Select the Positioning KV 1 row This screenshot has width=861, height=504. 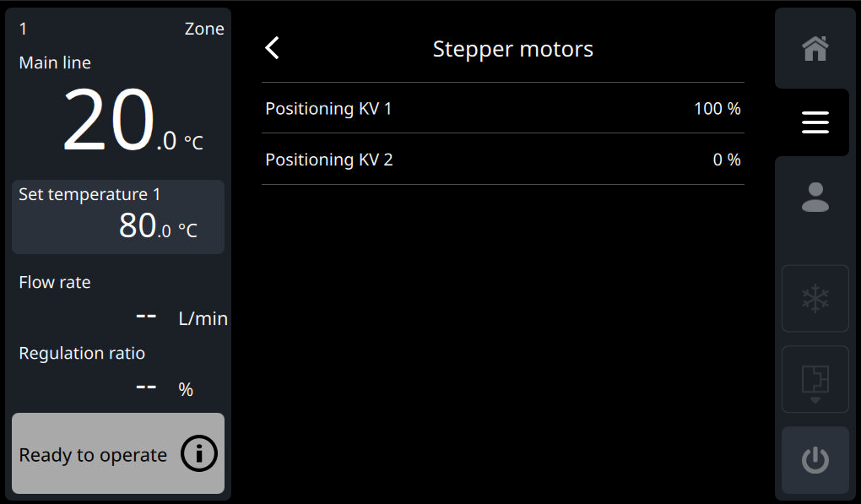tap(502, 108)
